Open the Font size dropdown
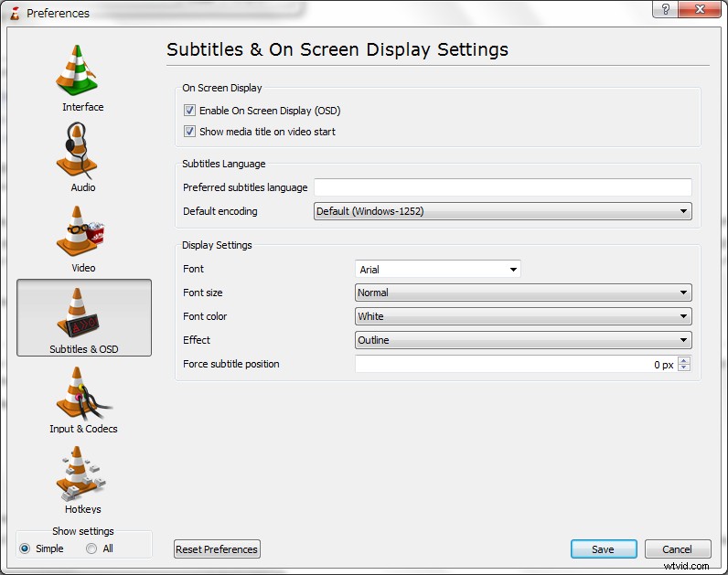728x575 pixels. (x=523, y=293)
